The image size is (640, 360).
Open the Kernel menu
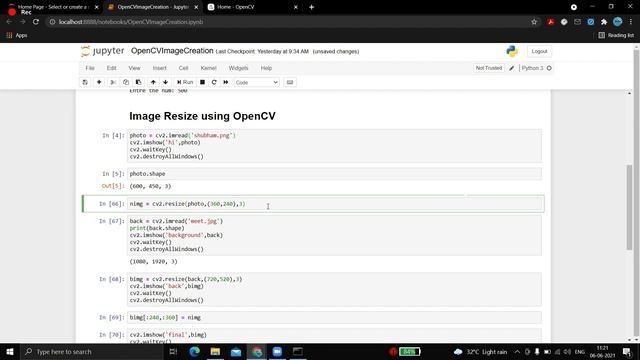coord(209,68)
